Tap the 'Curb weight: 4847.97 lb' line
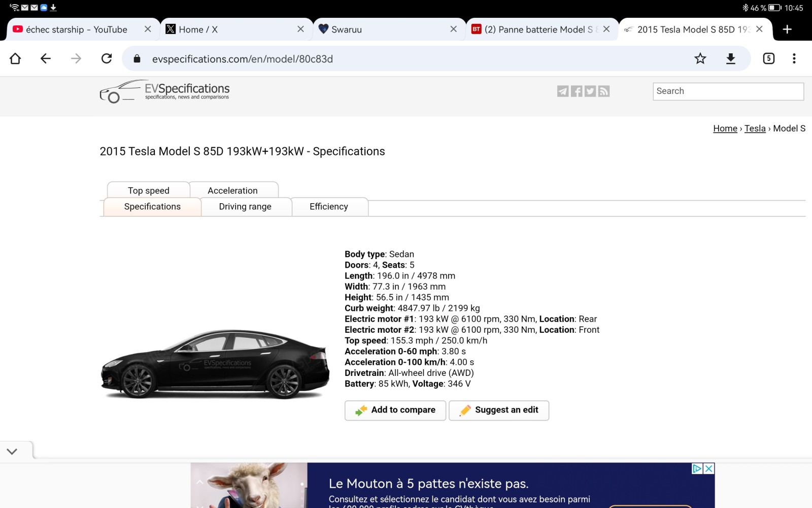Screen dimensions: 812x508 pyautogui.click(x=412, y=308)
